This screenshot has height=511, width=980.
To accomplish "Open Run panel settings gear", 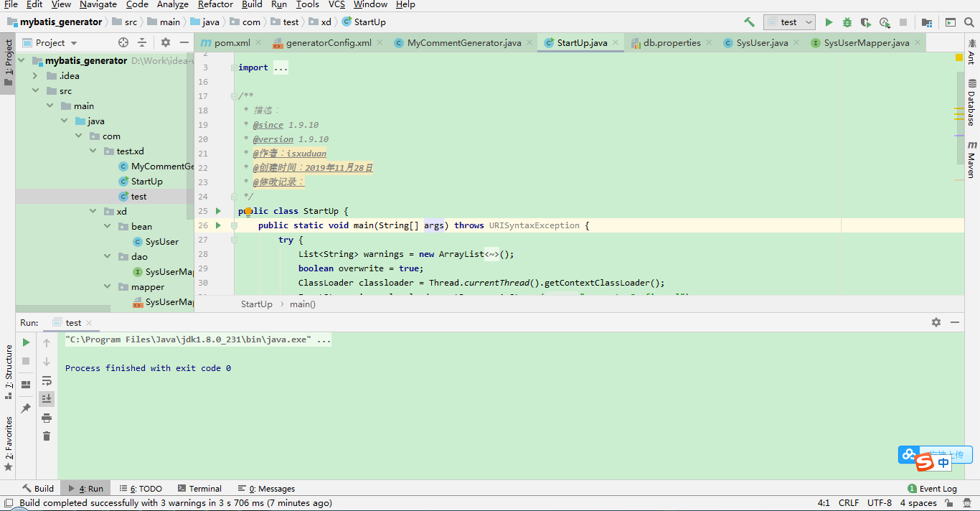I will tap(936, 322).
